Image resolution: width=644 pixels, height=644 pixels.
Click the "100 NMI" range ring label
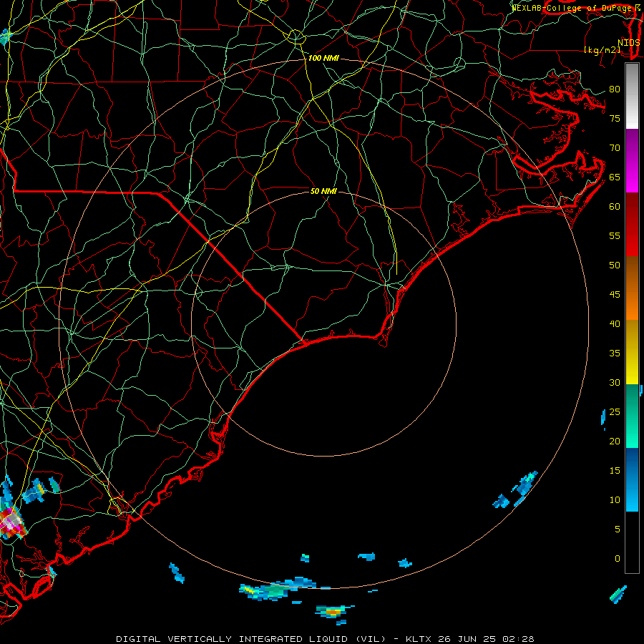pyautogui.click(x=323, y=59)
